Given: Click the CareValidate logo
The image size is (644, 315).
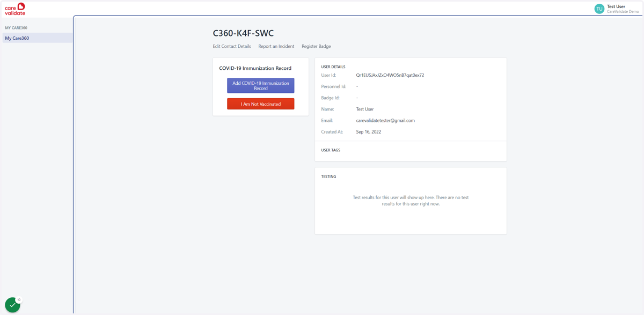Looking at the screenshot, I should 15,9.
